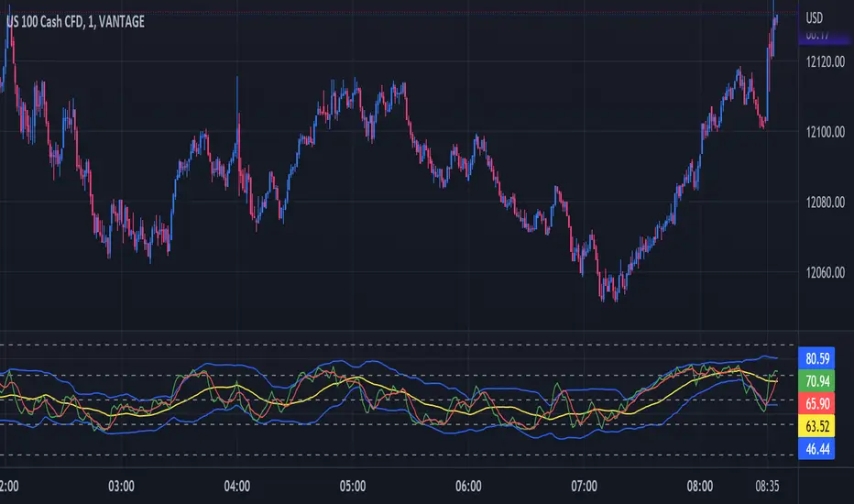The width and height of the screenshot is (854, 504).
Task: Click the 12120.00 price axis label
Action: point(825,62)
